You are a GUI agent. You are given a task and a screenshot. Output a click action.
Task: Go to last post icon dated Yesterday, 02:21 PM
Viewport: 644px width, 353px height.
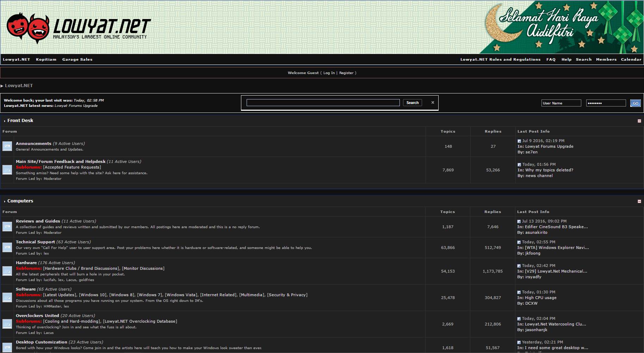coord(519,342)
